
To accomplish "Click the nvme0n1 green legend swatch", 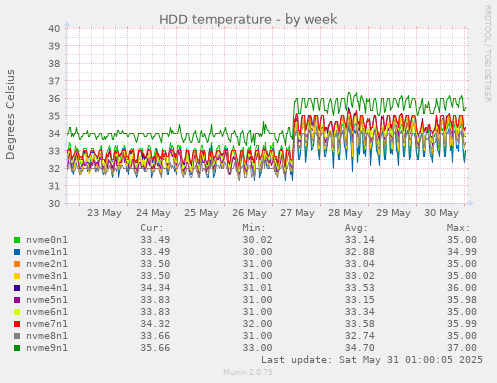I will click(x=17, y=240).
